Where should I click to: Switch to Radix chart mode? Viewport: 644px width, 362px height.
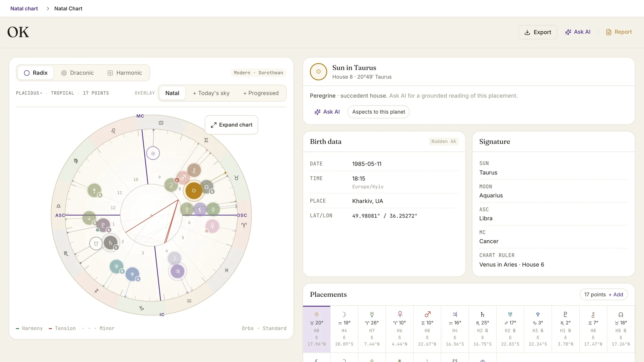pos(36,73)
